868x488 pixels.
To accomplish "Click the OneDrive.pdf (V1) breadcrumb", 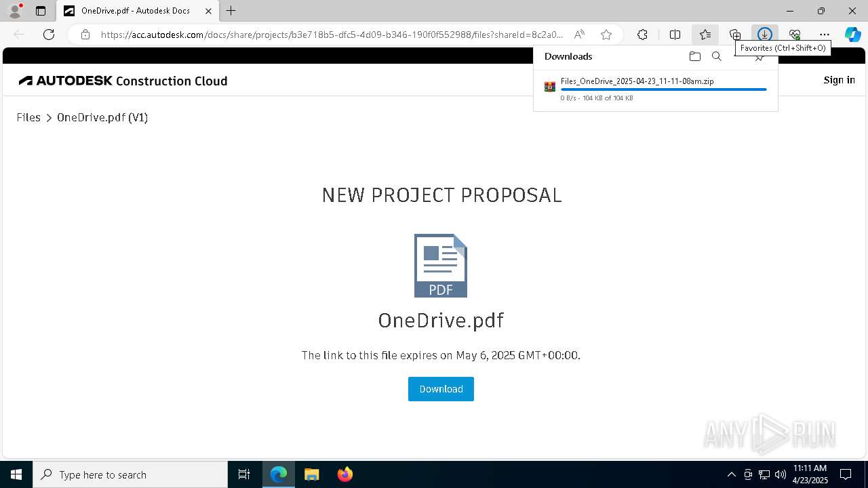I will tap(102, 117).
